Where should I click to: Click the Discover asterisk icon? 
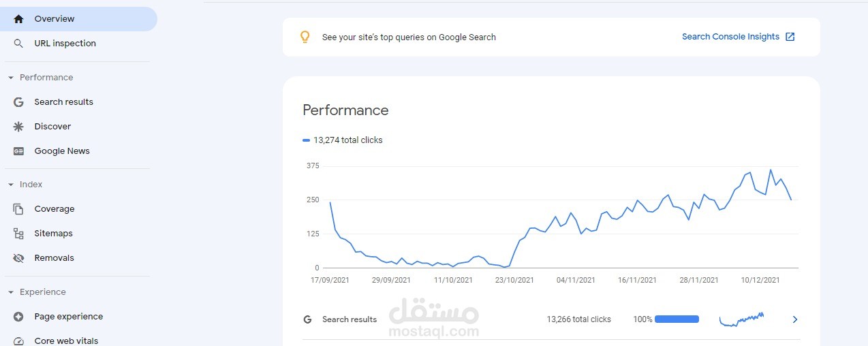(x=18, y=127)
